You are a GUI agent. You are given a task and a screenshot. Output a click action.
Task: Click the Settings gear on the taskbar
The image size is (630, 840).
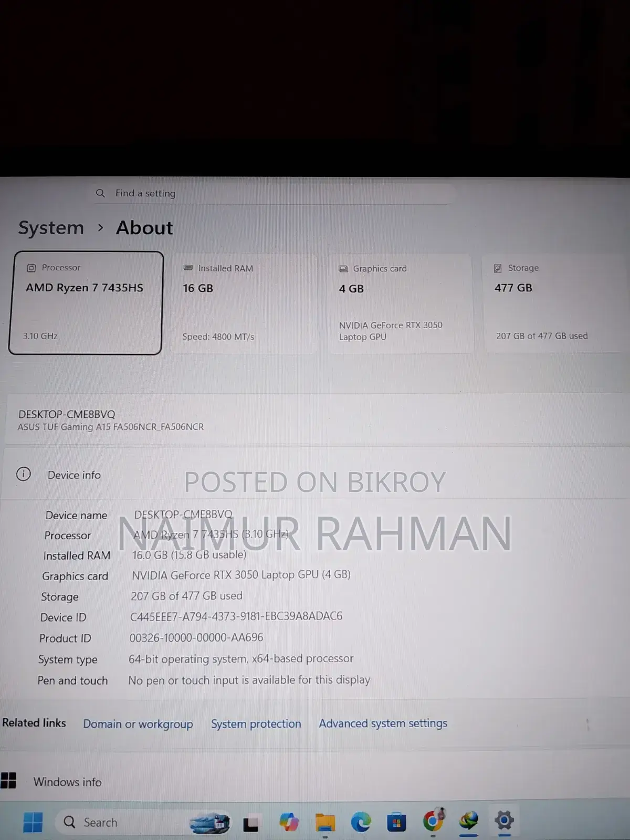504,820
